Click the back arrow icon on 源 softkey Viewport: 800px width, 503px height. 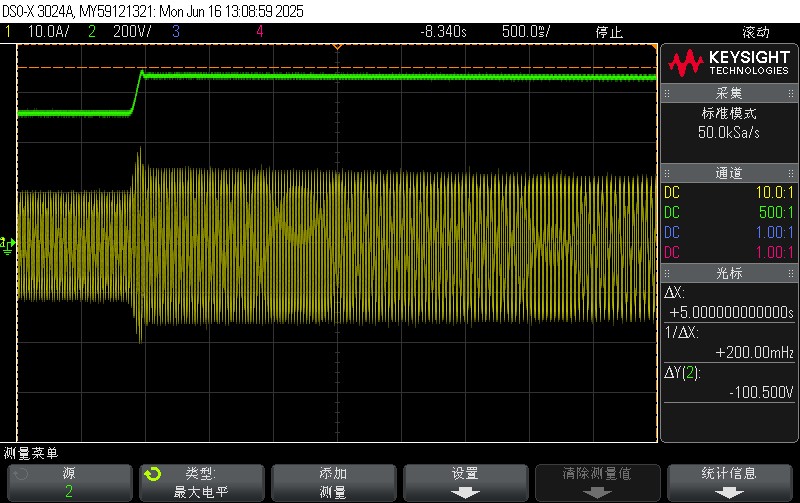[21, 473]
